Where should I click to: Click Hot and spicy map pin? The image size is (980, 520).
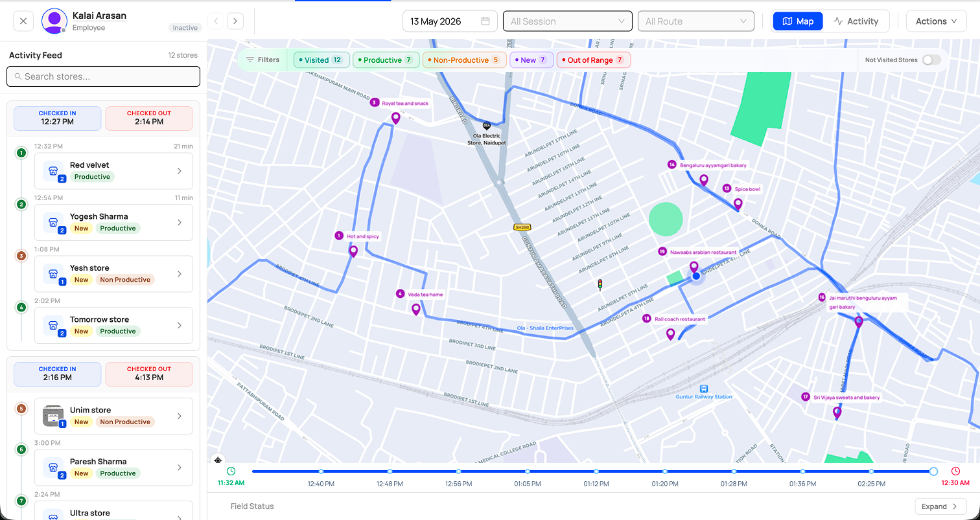click(353, 251)
